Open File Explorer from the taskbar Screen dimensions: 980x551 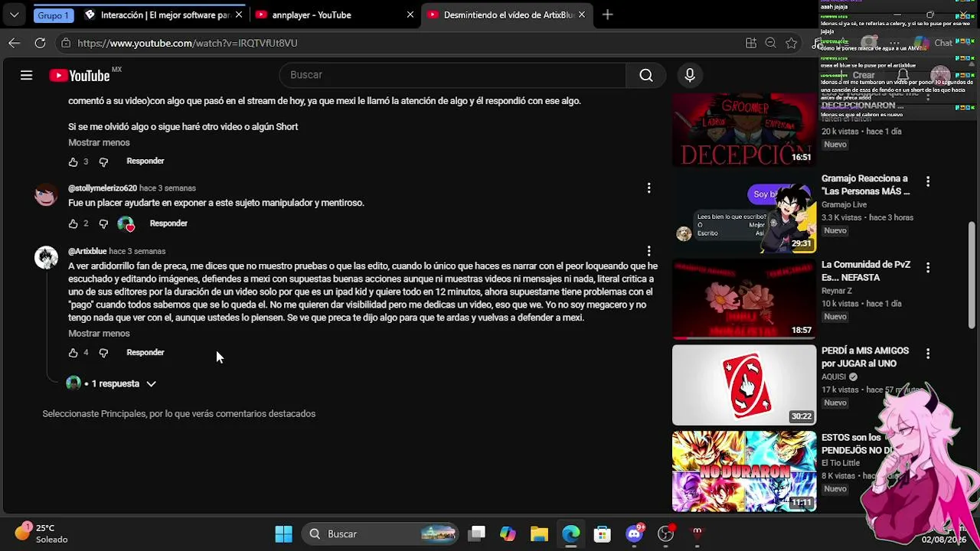tap(539, 533)
